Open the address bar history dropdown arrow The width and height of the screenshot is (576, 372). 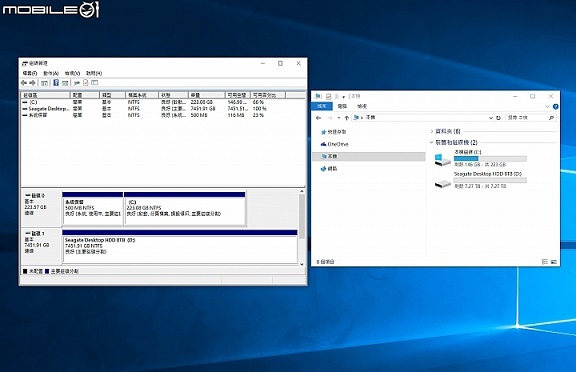[x=491, y=118]
